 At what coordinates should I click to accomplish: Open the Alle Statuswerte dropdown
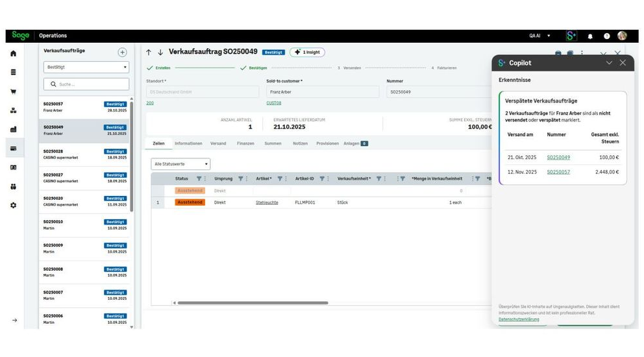[x=180, y=164]
